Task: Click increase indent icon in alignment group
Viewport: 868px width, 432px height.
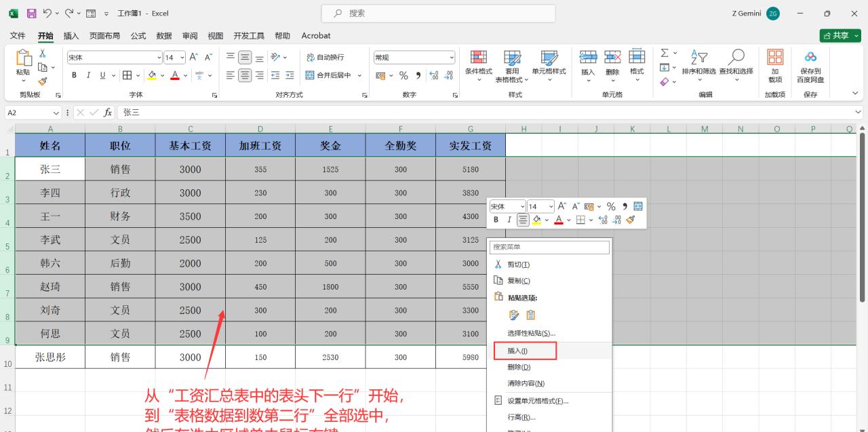Action: click(x=290, y=75)
